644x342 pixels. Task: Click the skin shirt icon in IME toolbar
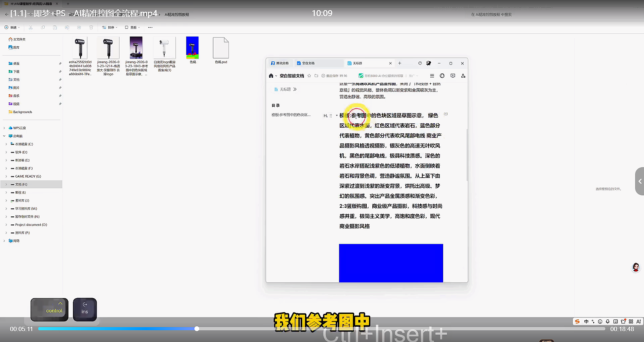pos(623,321)
